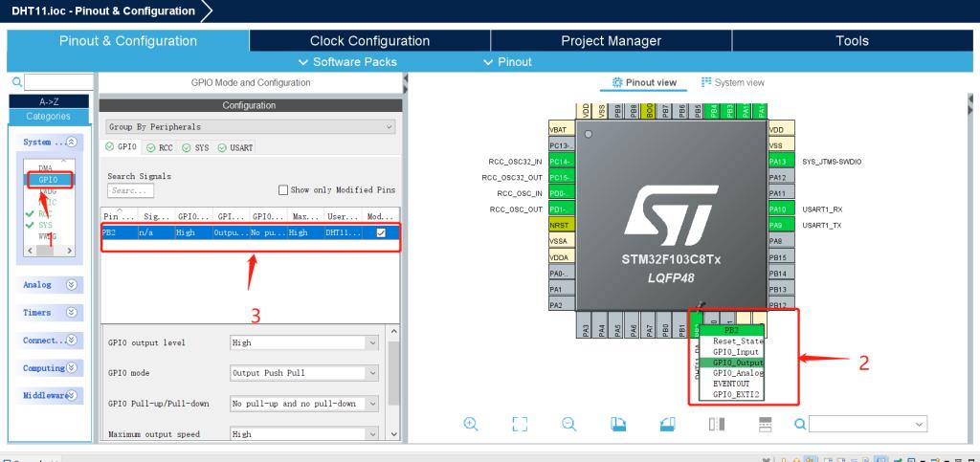The height and width of the screenshot is (462, 980).
Task: Expand the Timers category
Action: click(71, 312)
